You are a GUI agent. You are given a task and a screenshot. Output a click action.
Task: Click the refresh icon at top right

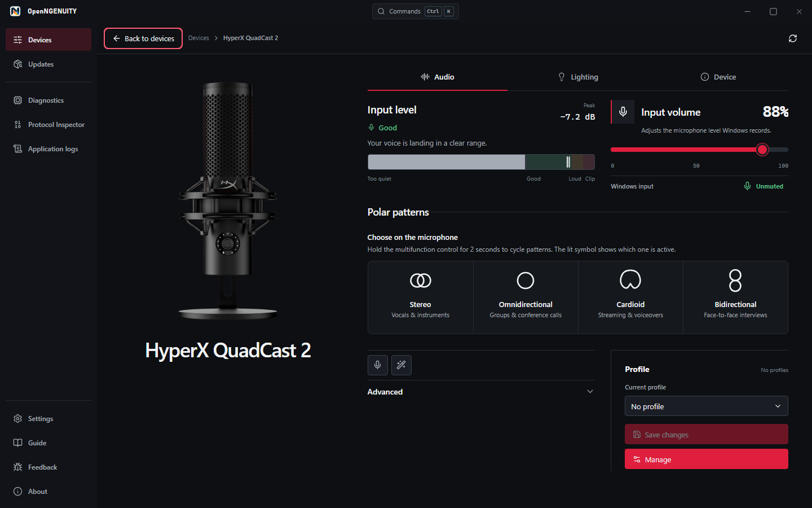793,38
